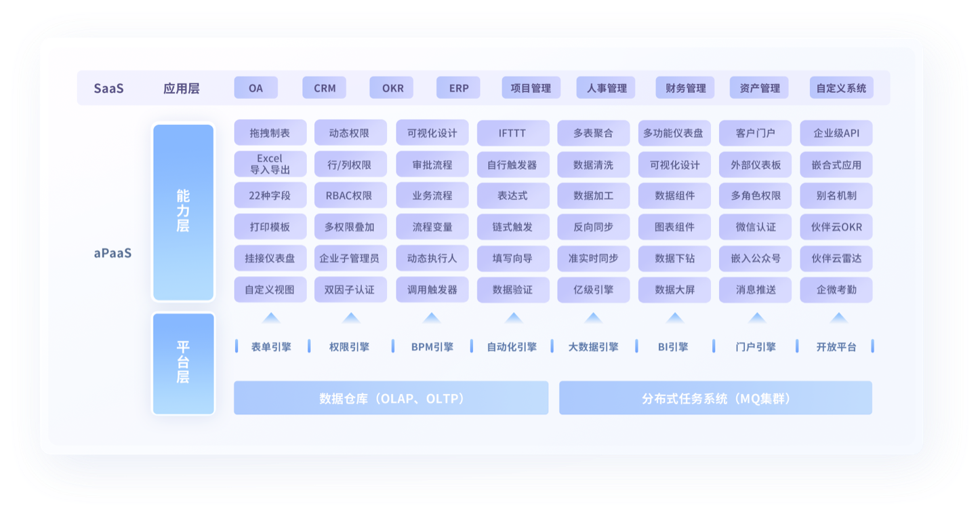
Task: Select the 项目管理 application tab
Action: pos(531,88)
